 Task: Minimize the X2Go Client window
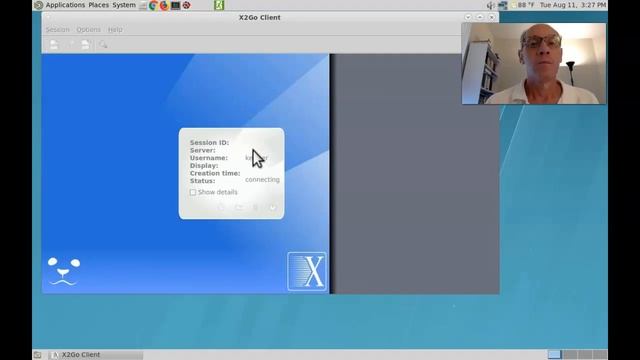pos(468,17)
